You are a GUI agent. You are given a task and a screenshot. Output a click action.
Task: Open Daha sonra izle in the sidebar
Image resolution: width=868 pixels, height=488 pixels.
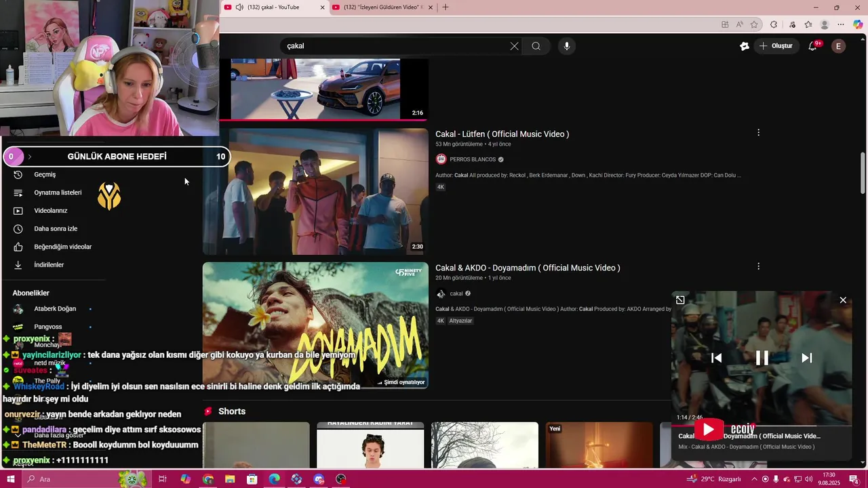point(56,228)
